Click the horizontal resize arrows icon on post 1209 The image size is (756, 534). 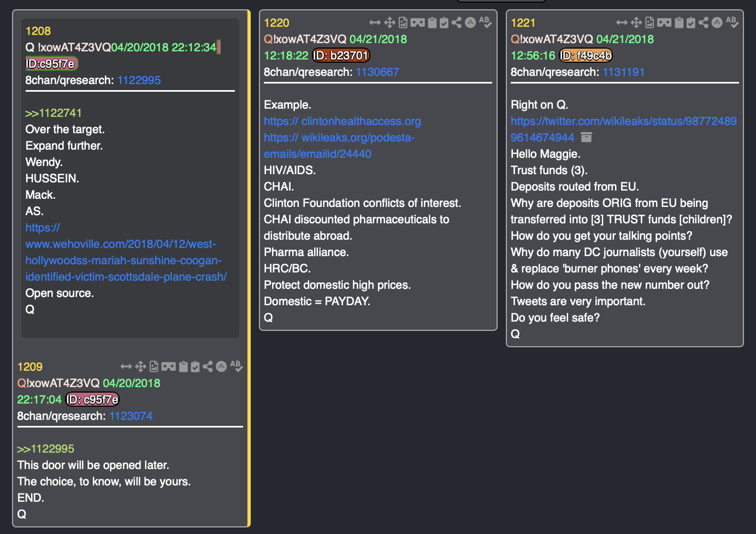coord(126,366)
